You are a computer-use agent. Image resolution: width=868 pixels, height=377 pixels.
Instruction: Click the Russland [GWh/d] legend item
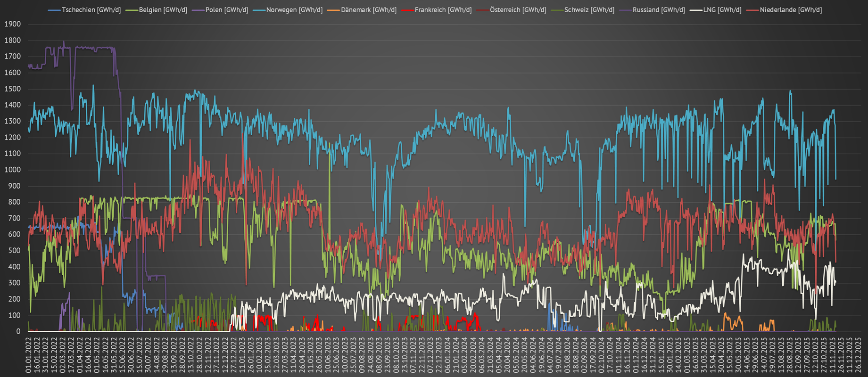659,10
